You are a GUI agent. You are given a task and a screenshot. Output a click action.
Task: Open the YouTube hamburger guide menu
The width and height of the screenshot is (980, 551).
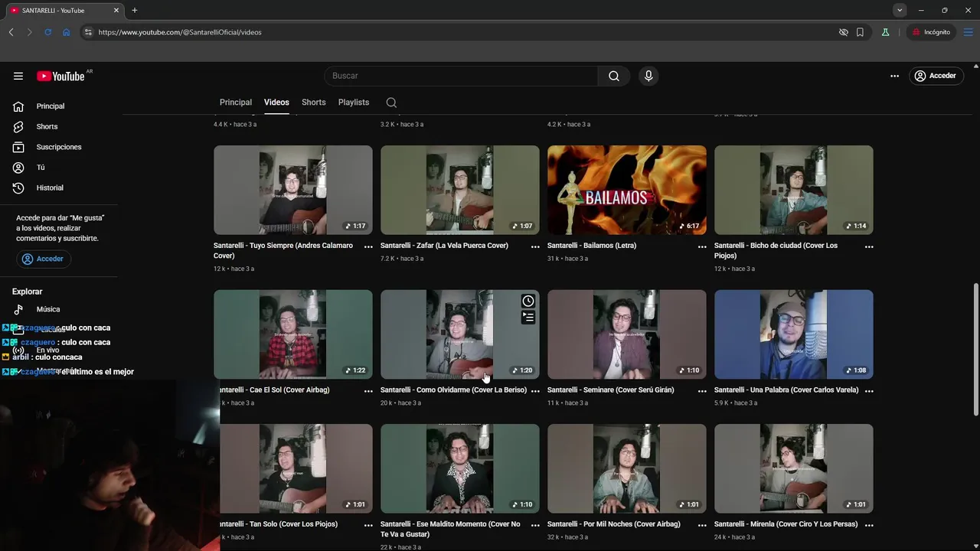(x=18, y=76)
